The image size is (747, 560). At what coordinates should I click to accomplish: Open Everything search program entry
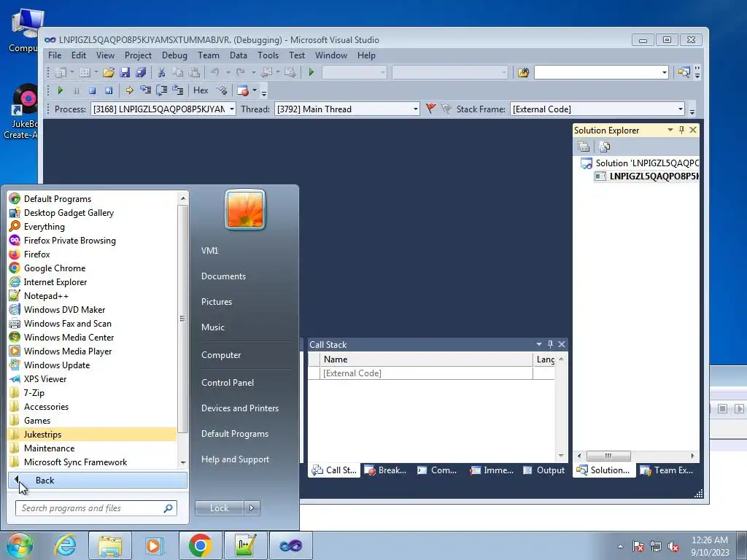click(93, 227)
